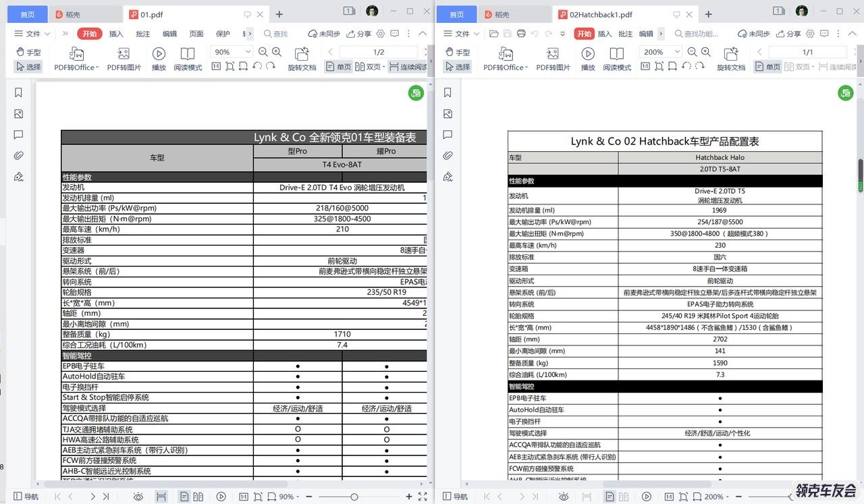Set actual size 1:1 in 01.pdf toolbar
Screen dimensions: 864x504
[216, 66]
